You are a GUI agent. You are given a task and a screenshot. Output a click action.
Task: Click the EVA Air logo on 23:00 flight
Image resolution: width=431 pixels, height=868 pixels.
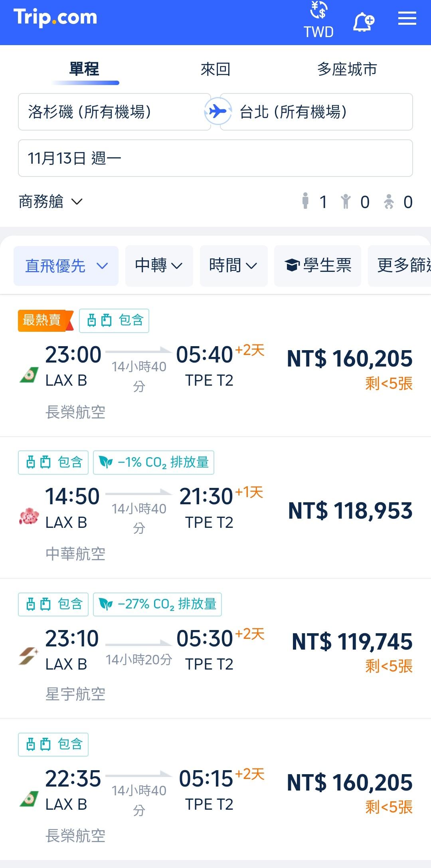click(29, 375)
